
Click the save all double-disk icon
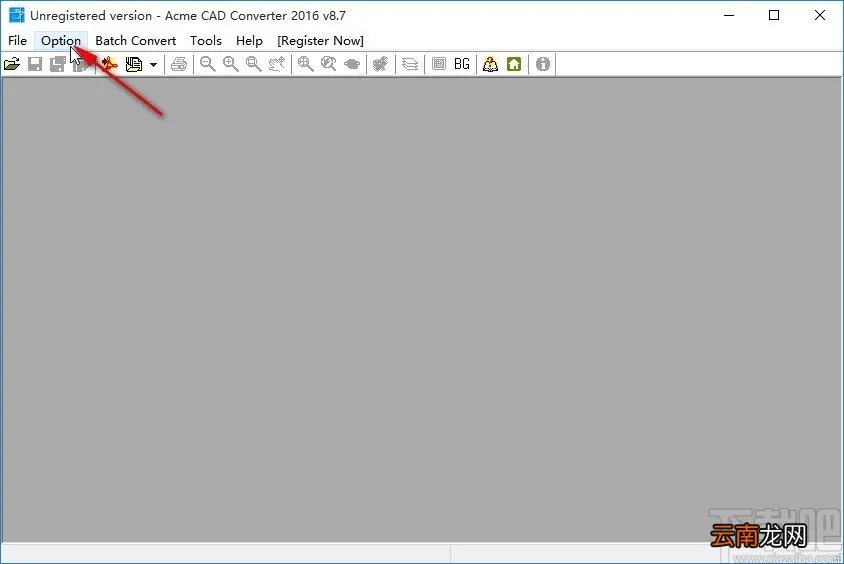point(58,64)
